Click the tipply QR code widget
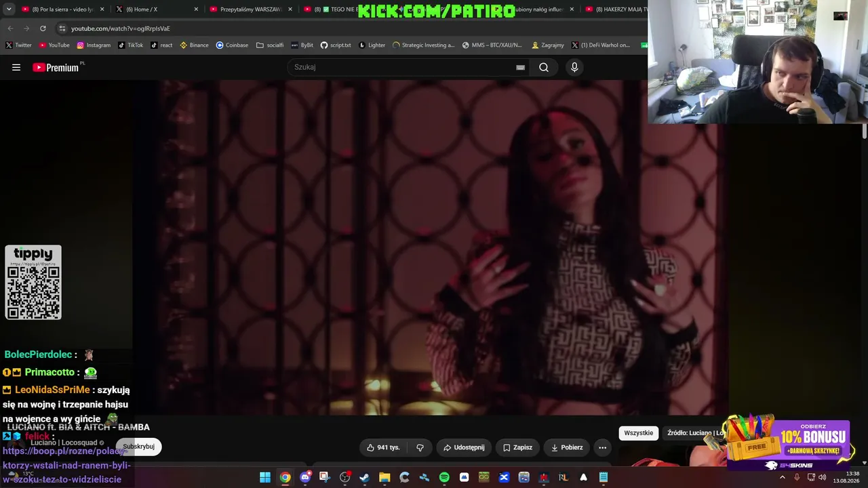 [x=33, y=283]
